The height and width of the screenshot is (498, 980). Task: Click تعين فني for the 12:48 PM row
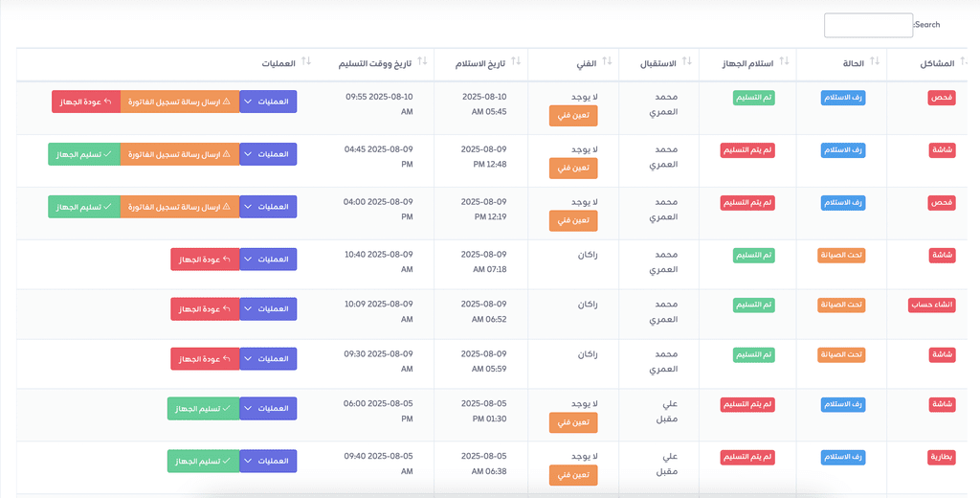[x=573, y=169]
